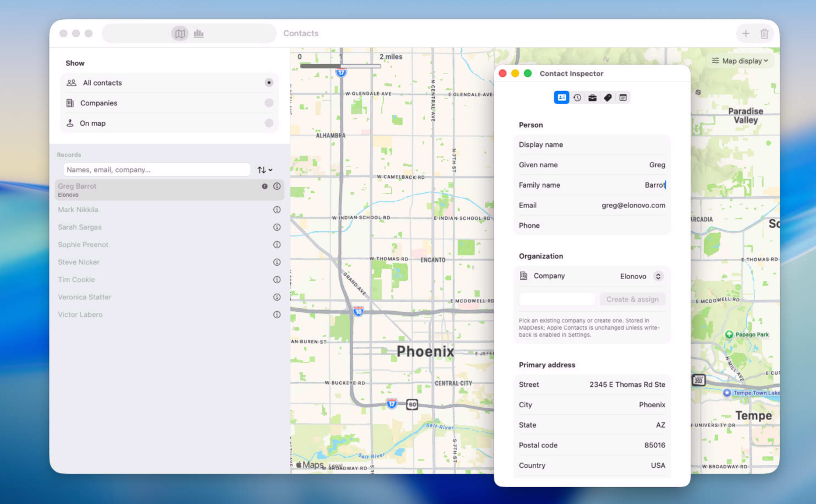This screenshot has width=816, height=504.
Task: Click the plus icon to add a contact
Action: [x=745, y=34]
